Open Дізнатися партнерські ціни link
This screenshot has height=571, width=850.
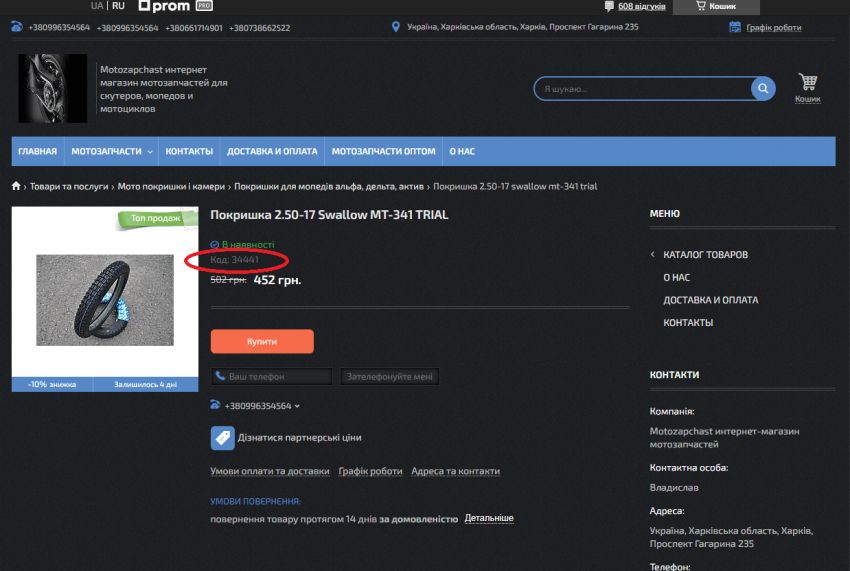299,438
